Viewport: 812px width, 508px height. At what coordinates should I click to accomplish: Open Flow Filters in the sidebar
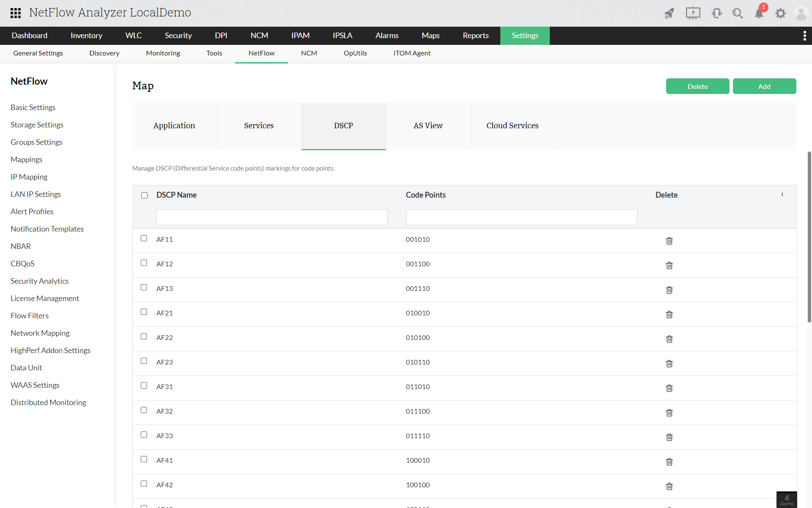(30, 316)
